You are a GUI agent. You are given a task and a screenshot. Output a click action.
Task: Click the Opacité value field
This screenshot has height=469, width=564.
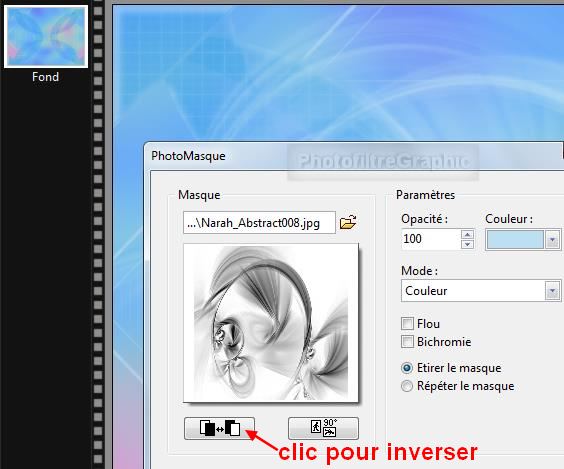click(431, 239)
